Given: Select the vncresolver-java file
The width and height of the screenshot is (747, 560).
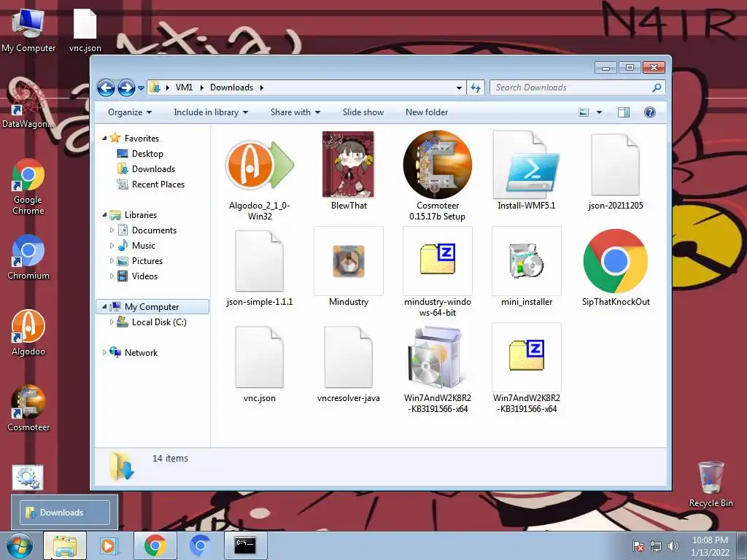Looking at the screenshot, I should [x=349, y=364].
